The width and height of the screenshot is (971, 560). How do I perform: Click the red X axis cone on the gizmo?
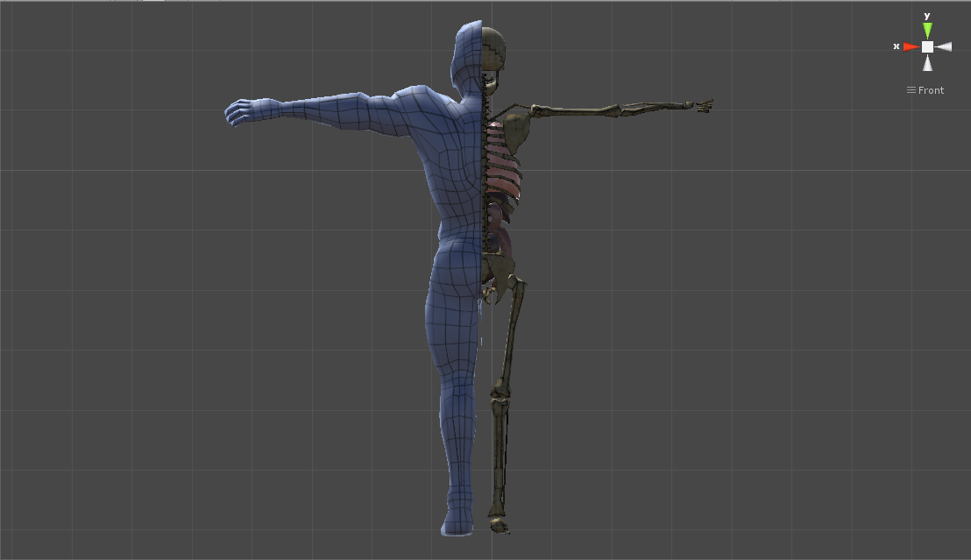click(x=911, y=47)
